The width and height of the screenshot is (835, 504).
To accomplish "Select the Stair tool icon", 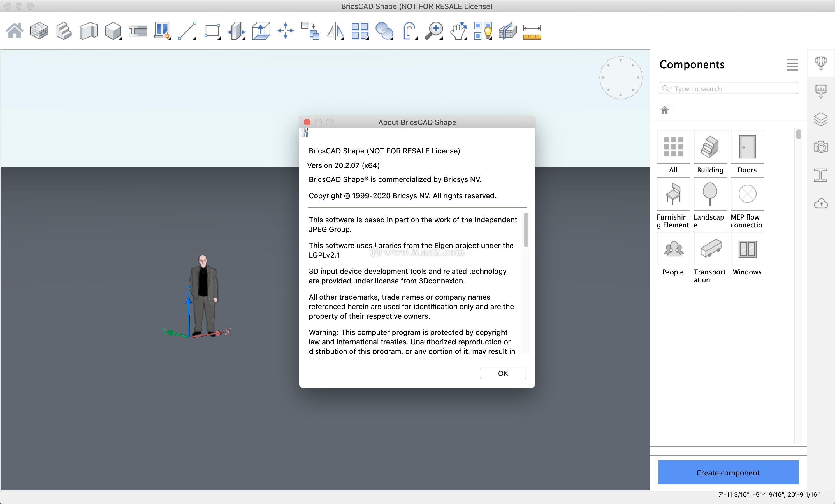I will pyautogui.click(x=64, y=31).
